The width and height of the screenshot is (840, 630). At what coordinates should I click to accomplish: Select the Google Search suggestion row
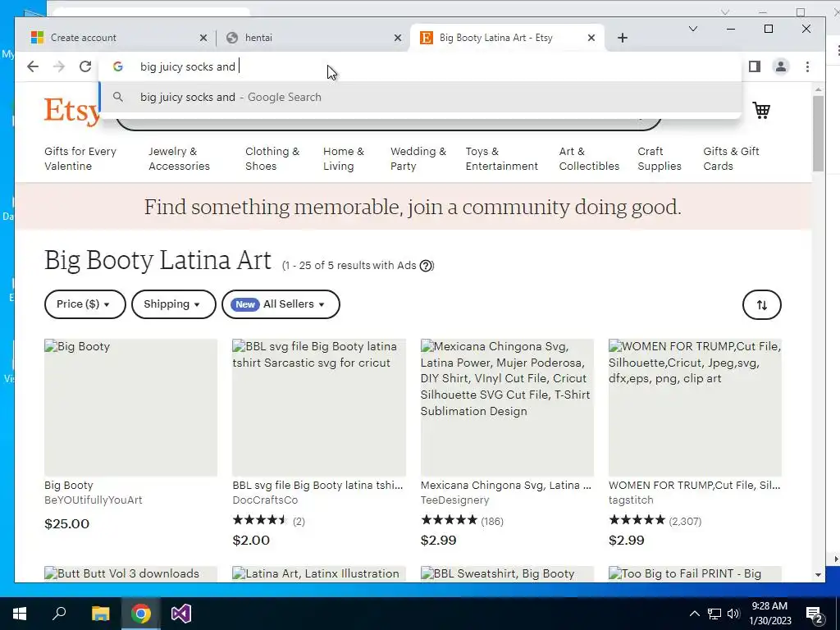[x=421, y=97]
